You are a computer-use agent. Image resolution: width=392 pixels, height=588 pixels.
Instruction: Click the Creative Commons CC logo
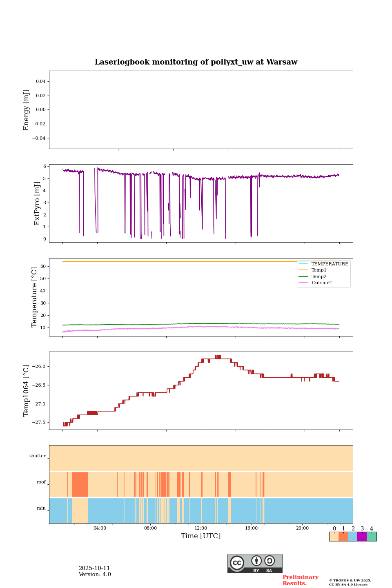tap(237, 563)
